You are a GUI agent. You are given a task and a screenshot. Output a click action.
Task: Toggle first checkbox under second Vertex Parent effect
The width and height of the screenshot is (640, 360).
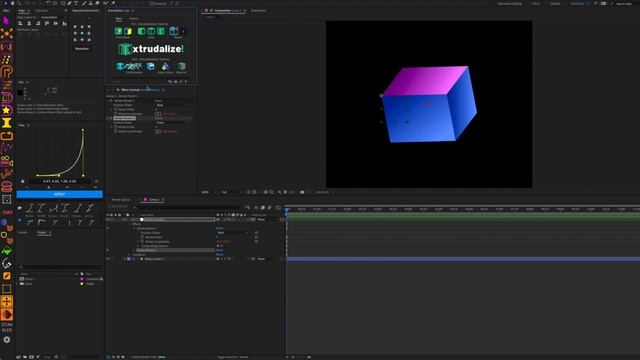tap(116, 127)
